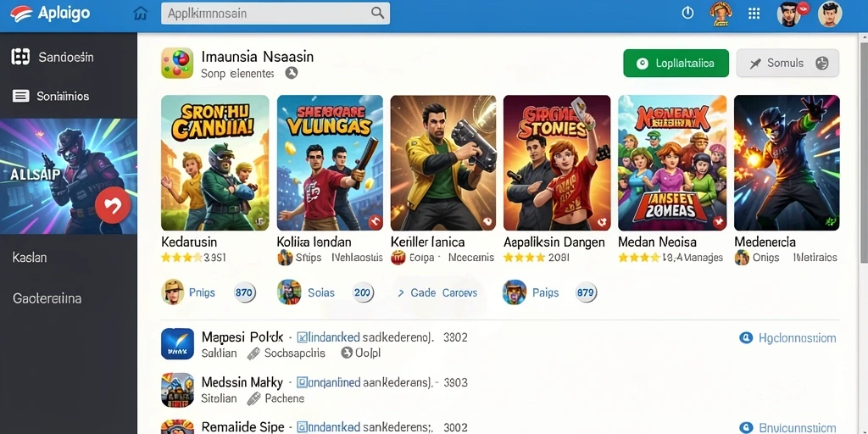Click the Somuls button
This screenshot has width=868, height=434.
(x=787, y=63)
